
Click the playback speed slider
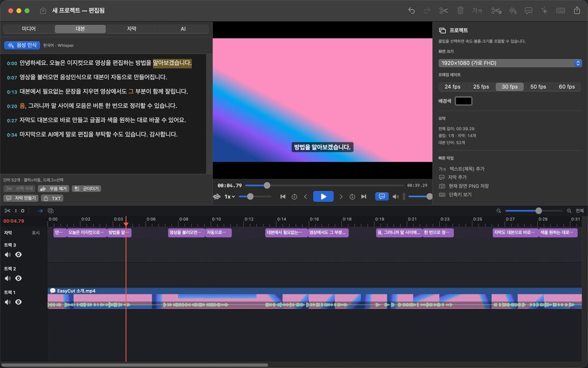click(x=255, y=196)
